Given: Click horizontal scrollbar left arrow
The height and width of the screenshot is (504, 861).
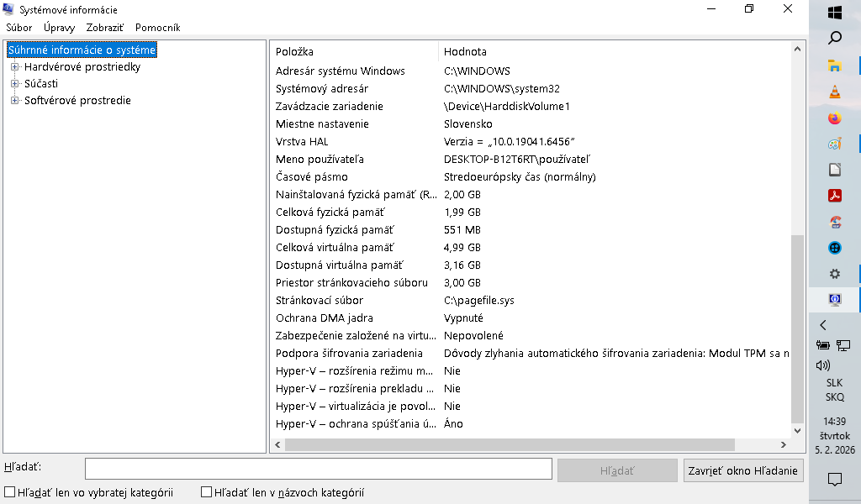Looking at the screenshot, I should (x=277, y=444).
